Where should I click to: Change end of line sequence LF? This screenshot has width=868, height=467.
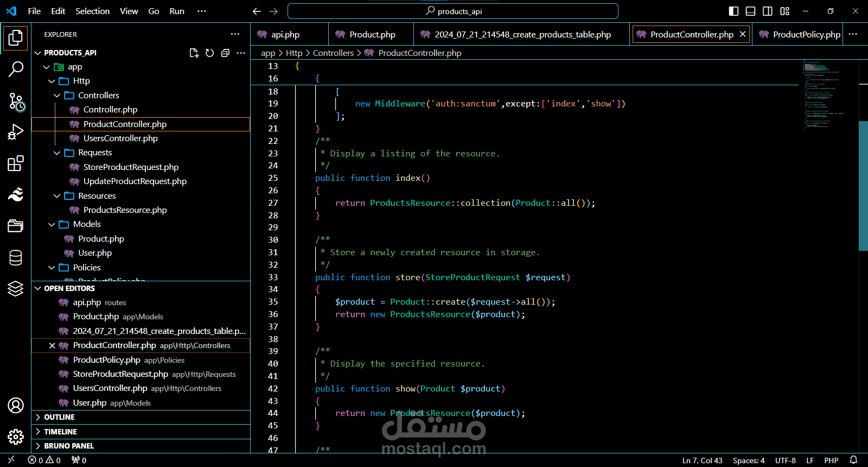pyautogui.click(x=810, y=460)
